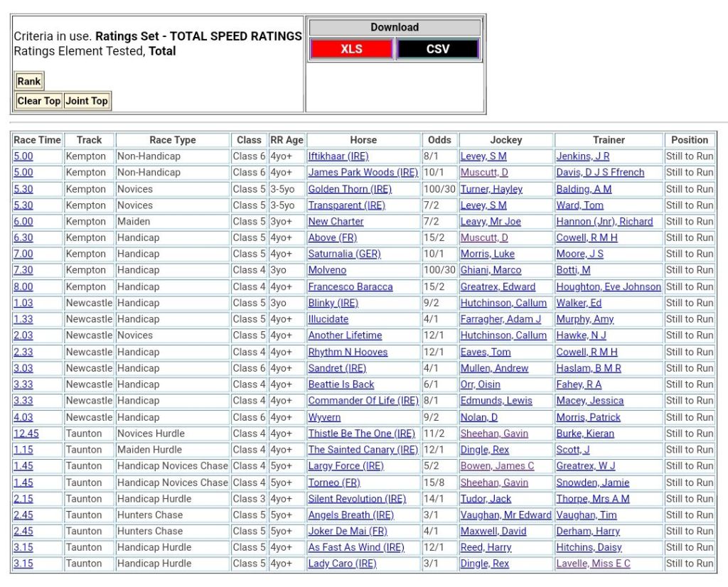Open horse link Iftikhaar (IRE)

tap(338, 156)
